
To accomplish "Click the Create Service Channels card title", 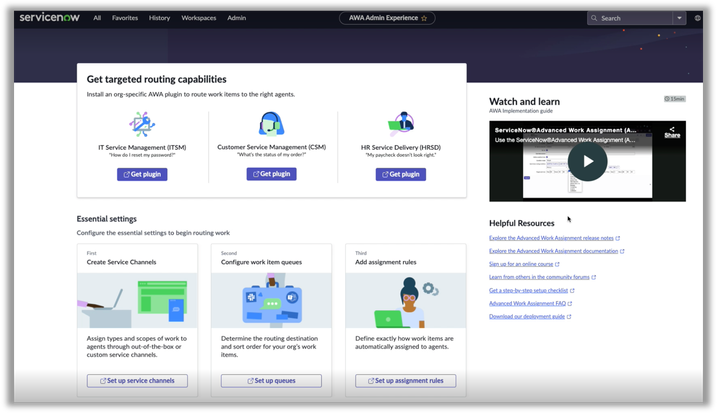I will (x=121, y=262).
